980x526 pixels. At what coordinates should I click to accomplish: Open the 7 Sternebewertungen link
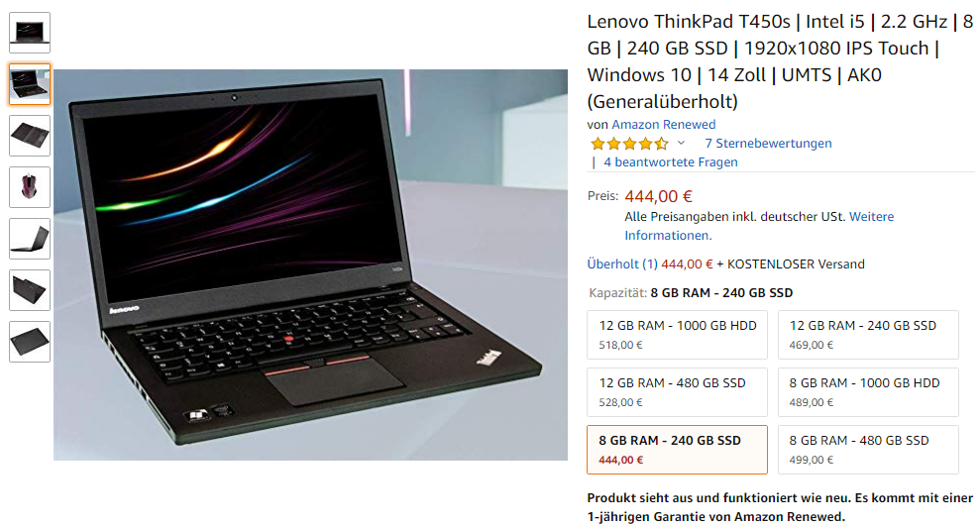768,143
